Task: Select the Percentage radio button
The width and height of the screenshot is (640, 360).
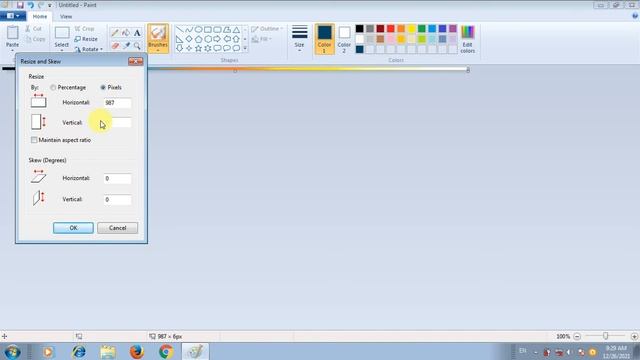Action: 53,87
